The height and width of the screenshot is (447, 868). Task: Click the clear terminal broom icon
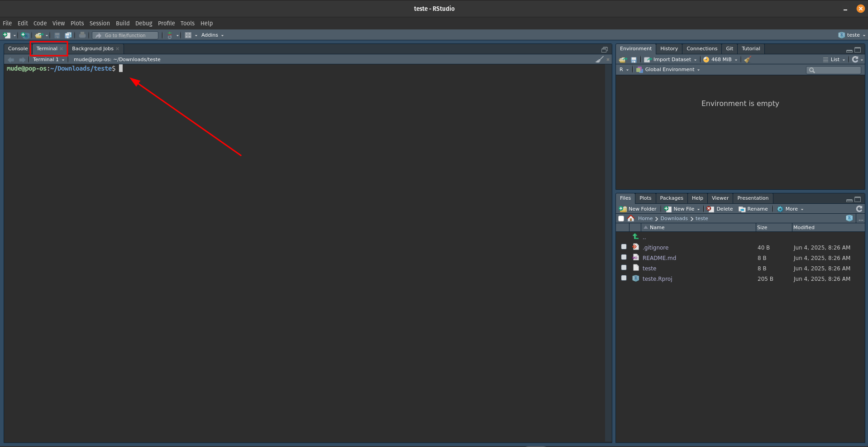(599, 60)
